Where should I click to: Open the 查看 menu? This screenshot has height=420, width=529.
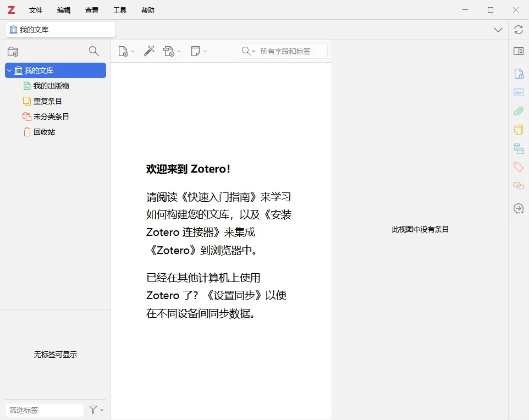coord(91,10)
